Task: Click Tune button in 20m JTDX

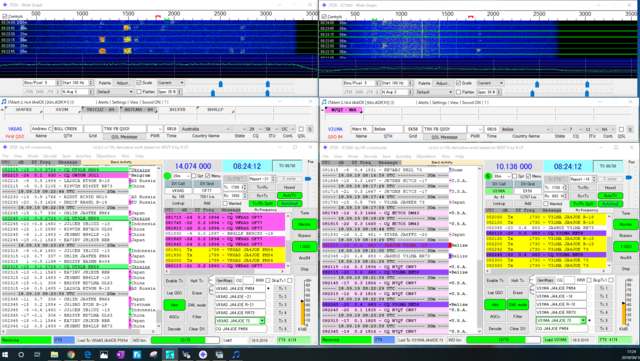Action: [x=304, y=213]
